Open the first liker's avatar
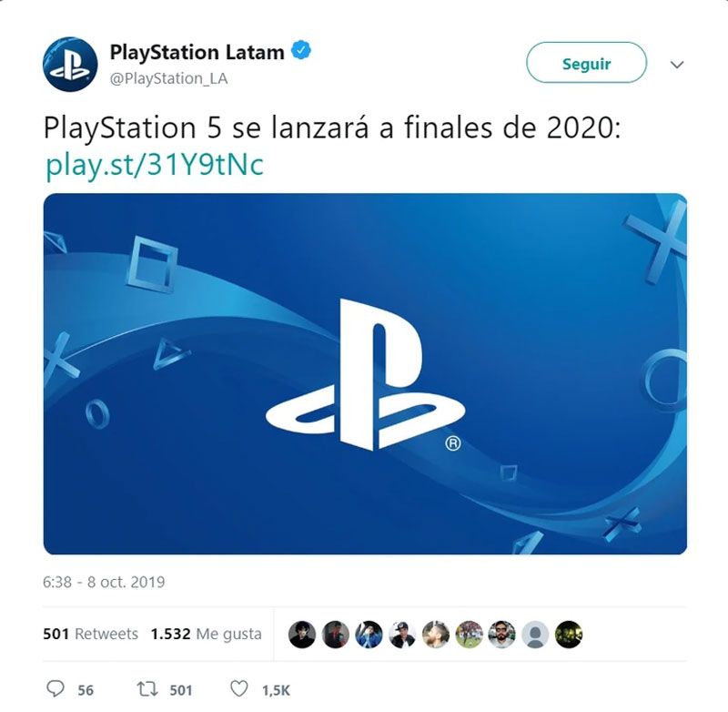Viewport: 728px width, 712px height. pyautogui.click(x=302, y=635)
